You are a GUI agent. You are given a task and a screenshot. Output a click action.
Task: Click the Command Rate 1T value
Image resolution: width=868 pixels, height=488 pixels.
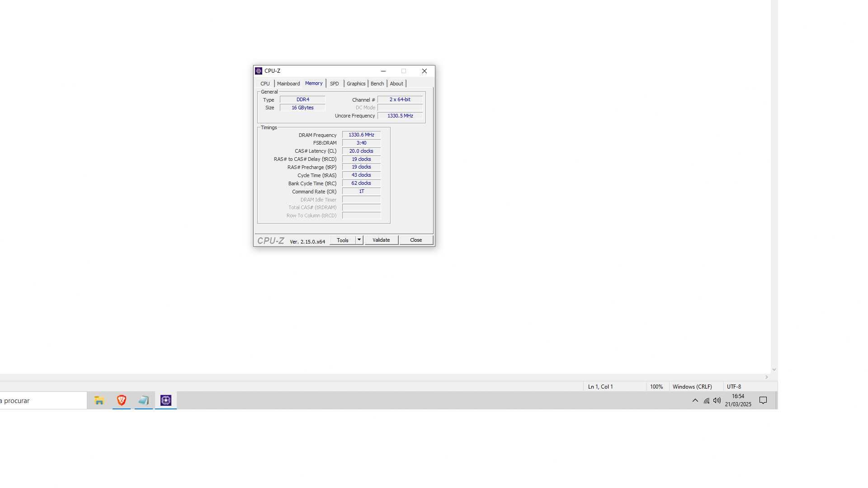pyautogui.click(x=361, y=191)
